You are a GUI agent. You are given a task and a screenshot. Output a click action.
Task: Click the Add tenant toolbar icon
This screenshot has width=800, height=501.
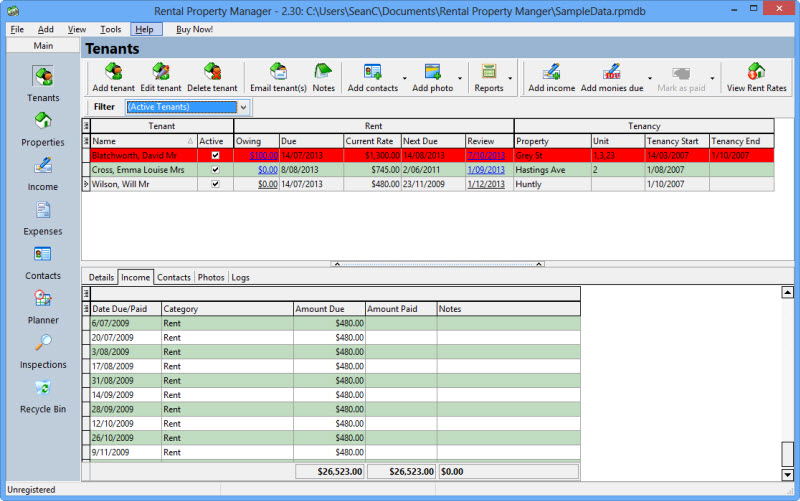113,77
